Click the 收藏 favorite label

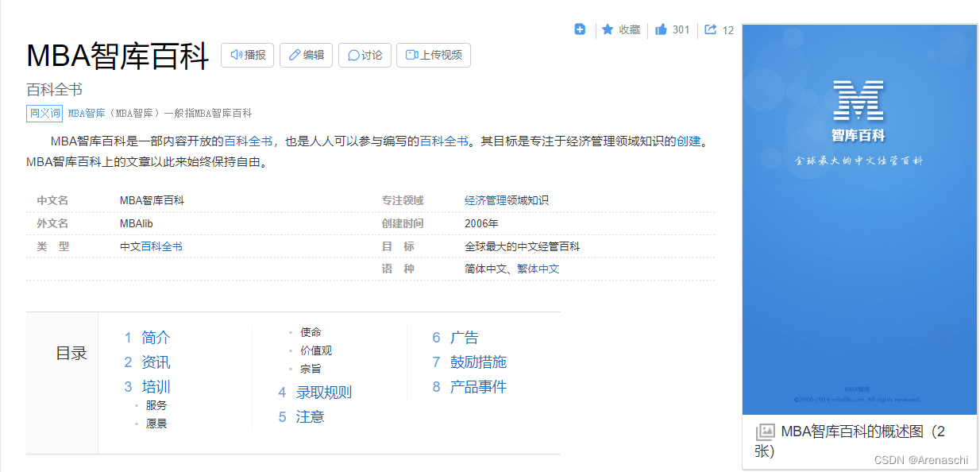[x=629, y=29]
